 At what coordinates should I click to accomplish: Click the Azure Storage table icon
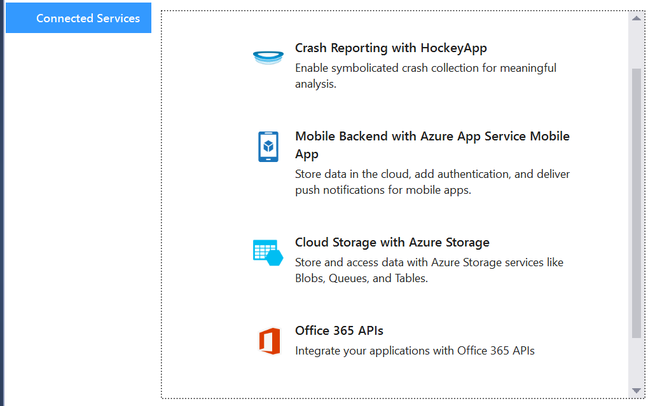pyautogui.click(x=268, y=252)
